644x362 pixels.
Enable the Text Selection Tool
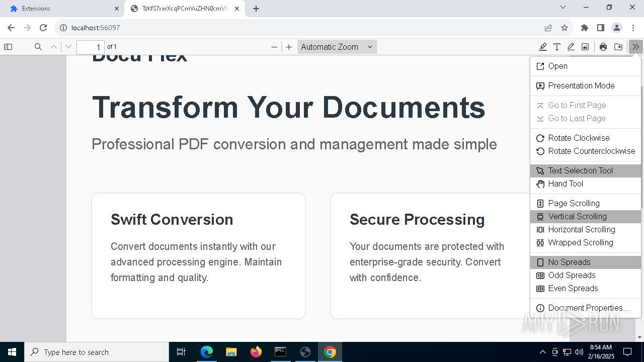pyautogui.click(x=586, y=170)
